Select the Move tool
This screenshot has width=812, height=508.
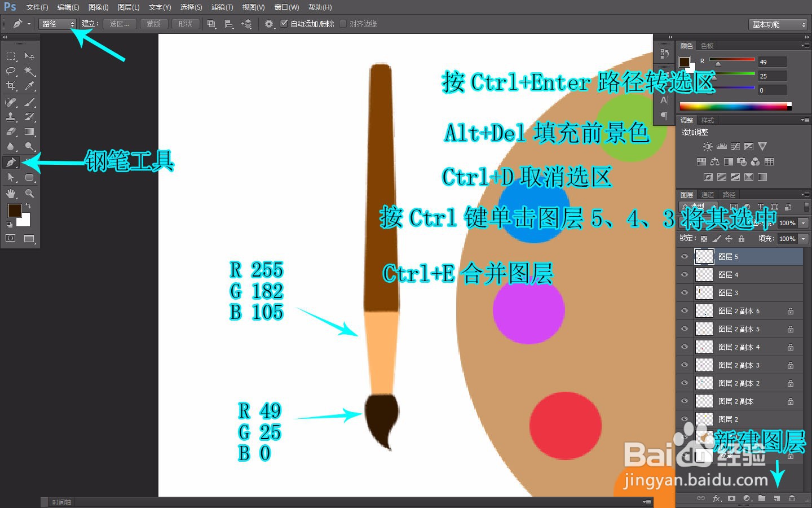click(x=29, y=56)
